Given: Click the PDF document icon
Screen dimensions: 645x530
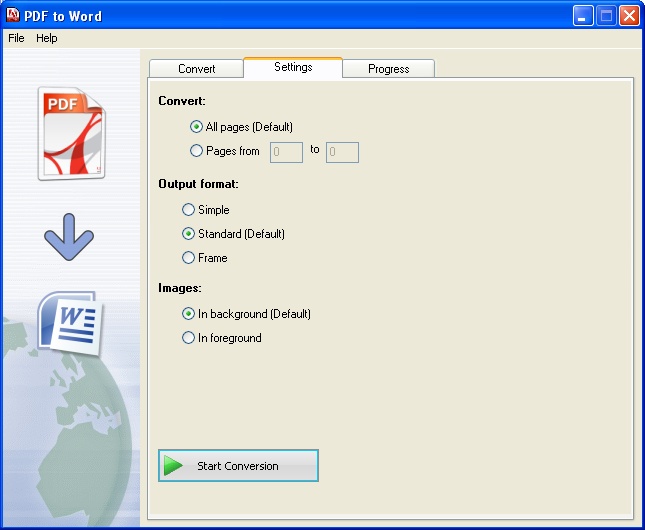Looking at the screenshot, I should (x=70, y=134).
